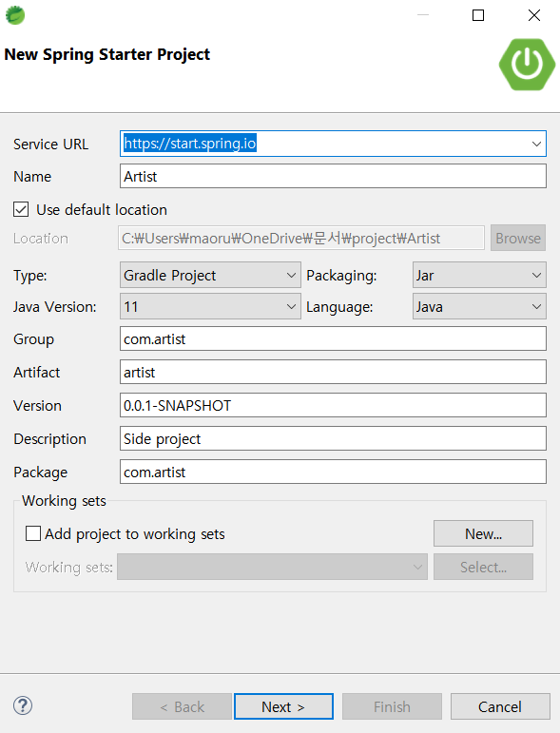Click the Packaging: label
Screen dimensions: 560x733
point(341,276)
